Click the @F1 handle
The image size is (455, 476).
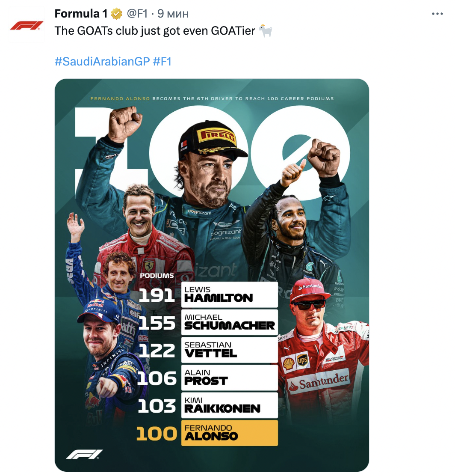137,14
